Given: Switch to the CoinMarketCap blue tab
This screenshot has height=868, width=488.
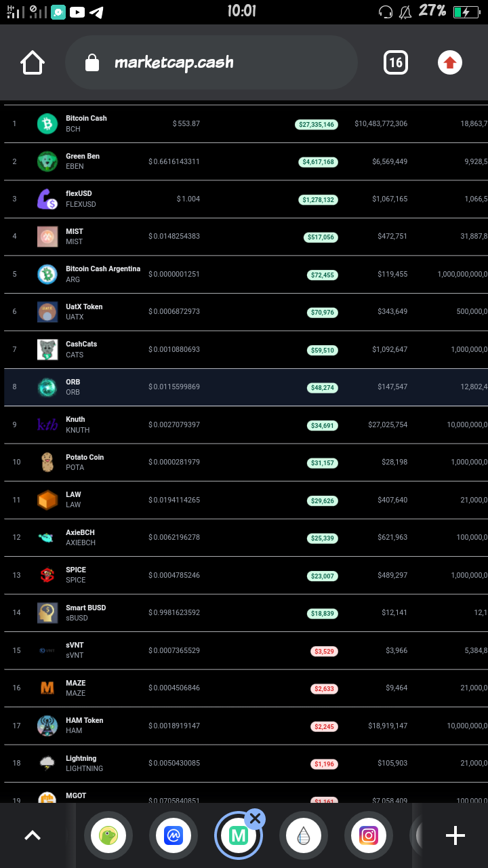Looking at the screenshot, I should [174, 835].
